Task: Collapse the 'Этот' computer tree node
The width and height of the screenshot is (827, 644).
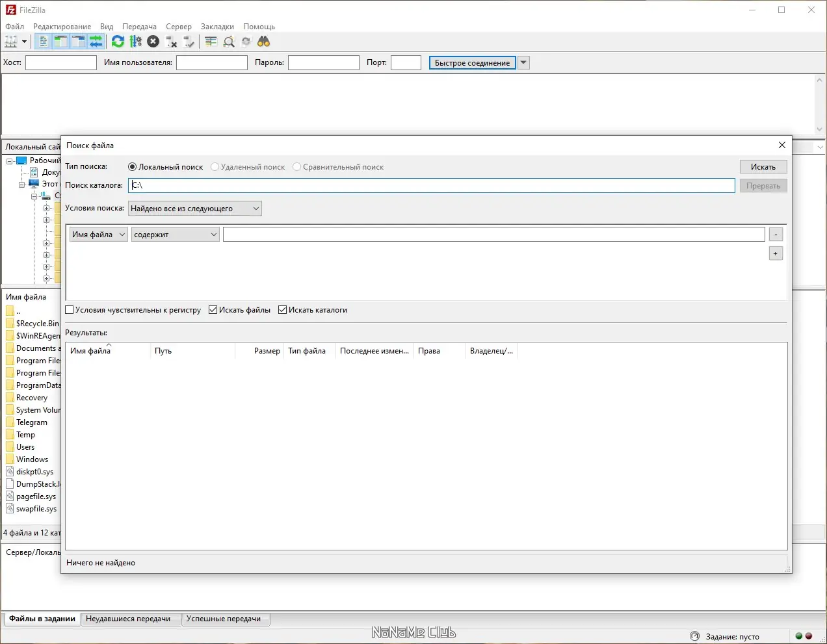Action: [x=21, y=184]
